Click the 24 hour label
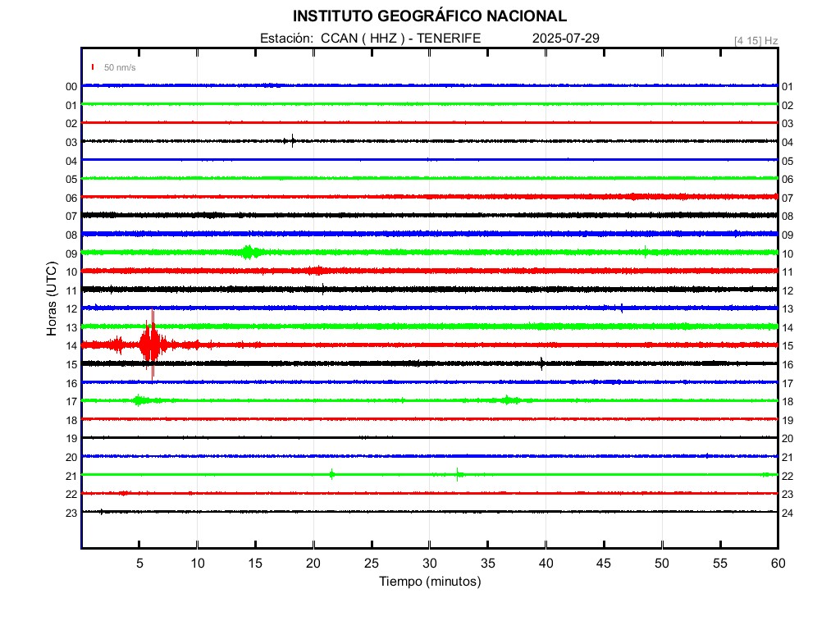This screenshot has height=630, width=840. tap(787, 514)
